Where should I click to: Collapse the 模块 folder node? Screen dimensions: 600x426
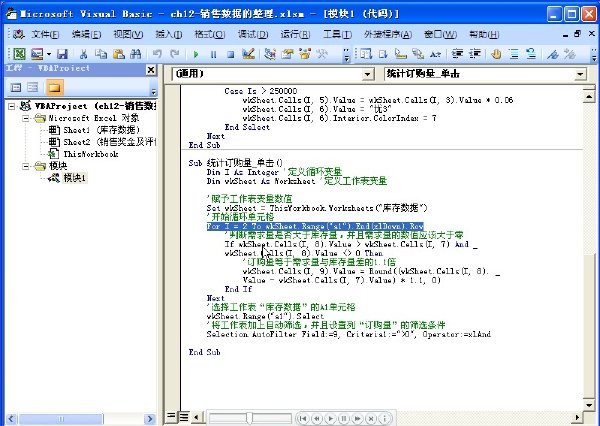[x=26, y=166]
